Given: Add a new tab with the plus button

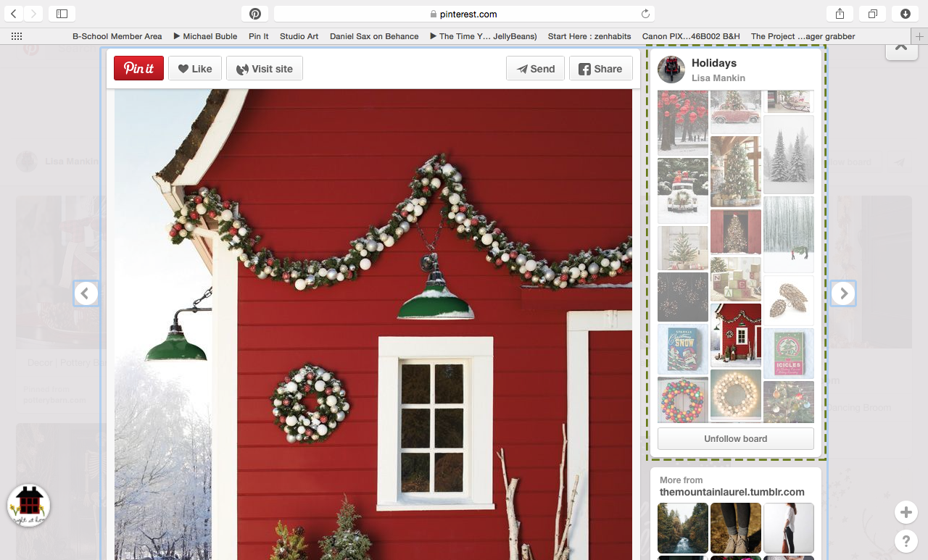Looking at the screenshot, I should pyautogui.click(x=919, y=36).
